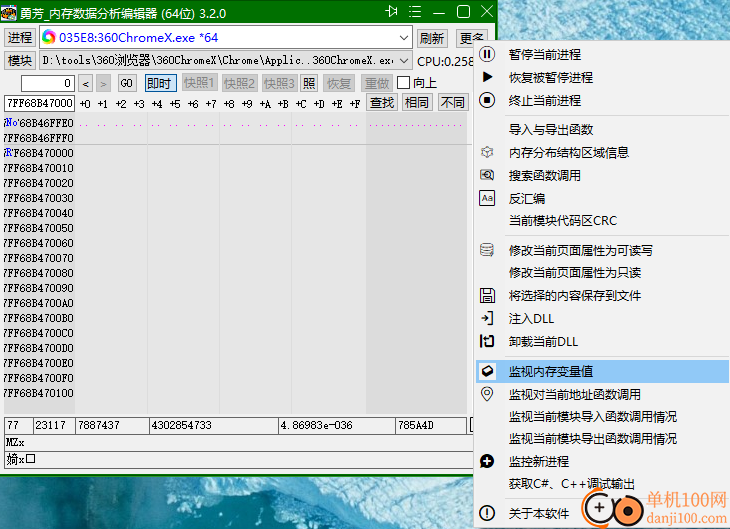Click the value cell 4302854733
Image resolution: width=730 pixels, height=529 pixels.
pos(214,426)
